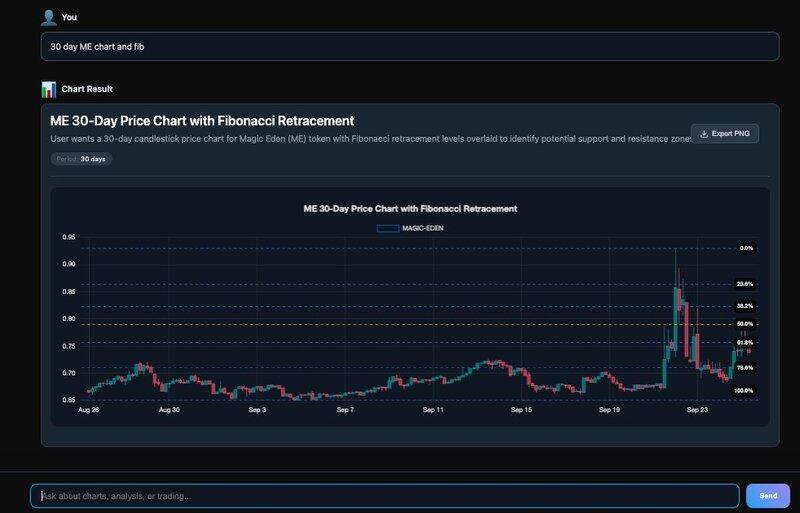The height and width of the screenshot is (513, 800).
Task: Click the 0.85 y-axis price label
Action: point(69,291)
